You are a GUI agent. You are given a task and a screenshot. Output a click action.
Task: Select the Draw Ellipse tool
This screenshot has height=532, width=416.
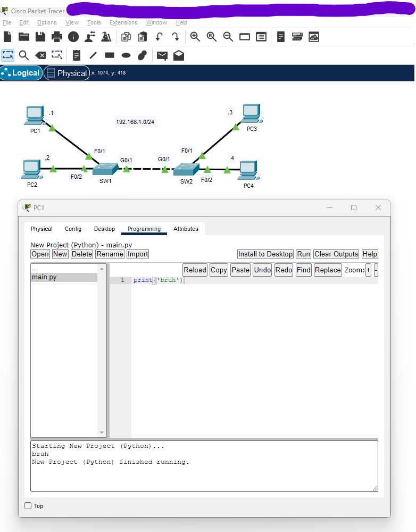[126, 55]
